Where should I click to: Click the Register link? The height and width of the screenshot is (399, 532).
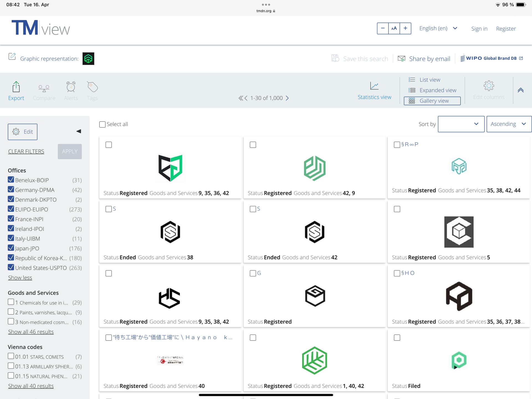point(506,29)
